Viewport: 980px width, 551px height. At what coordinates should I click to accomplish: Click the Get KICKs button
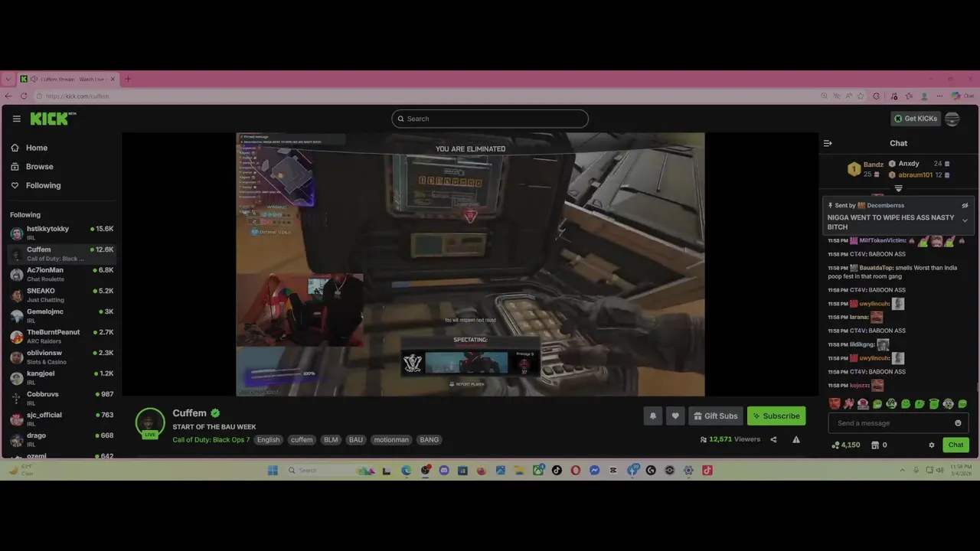click(916, 119)
